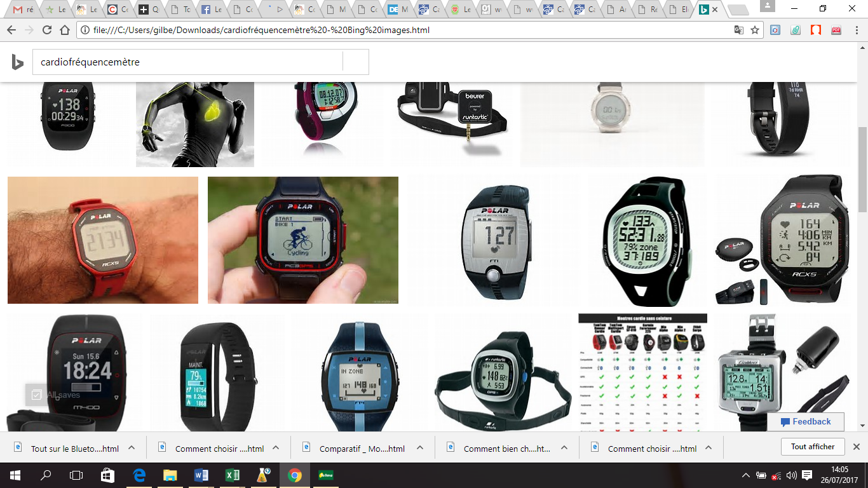Click the Bing logo

click(x=18, y=62)
